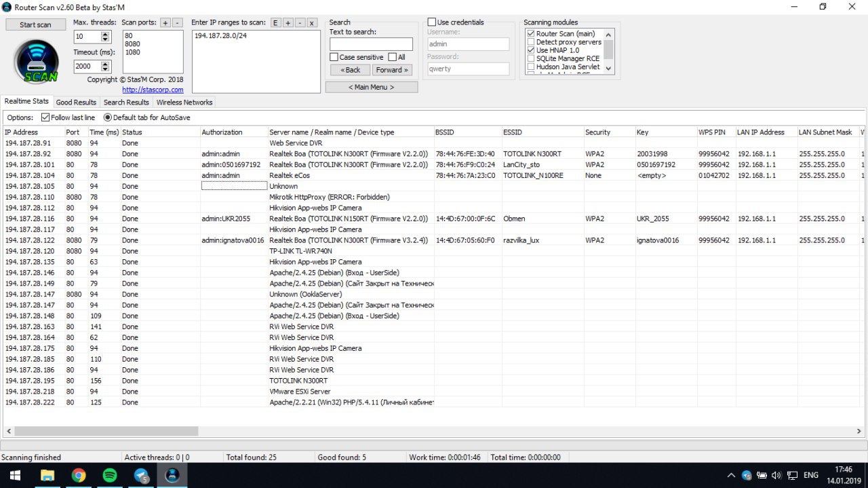Image resolution: width=868 pixels, height=488 pixels.
Task: Increase or decrease Max threads spinner
Action: tap(105, 37)
